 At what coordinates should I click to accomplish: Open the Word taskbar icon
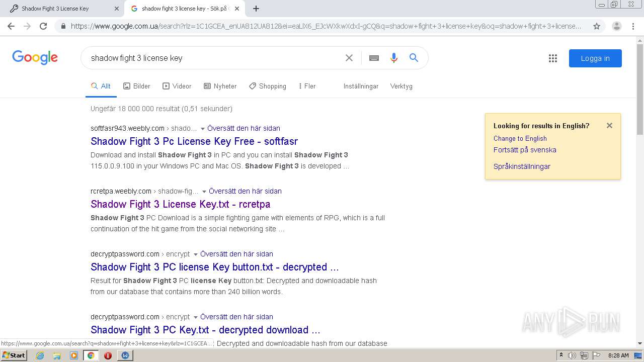pos(125,355)
